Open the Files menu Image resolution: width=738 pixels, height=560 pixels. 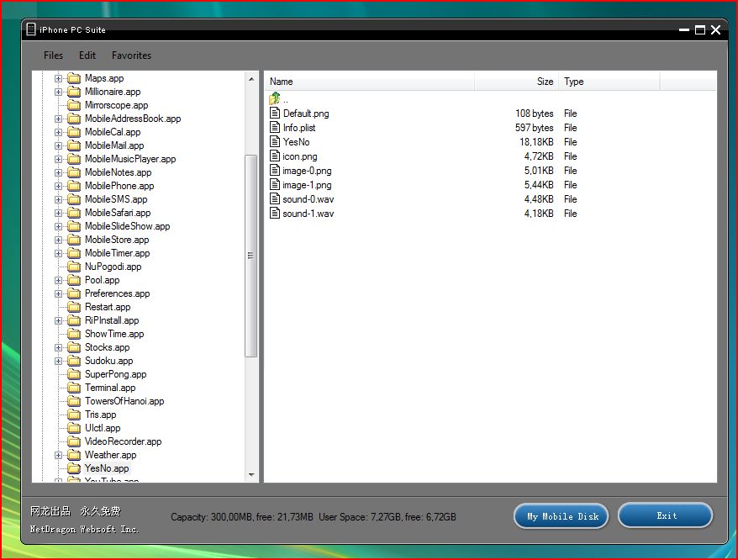(x=53, y=55)
